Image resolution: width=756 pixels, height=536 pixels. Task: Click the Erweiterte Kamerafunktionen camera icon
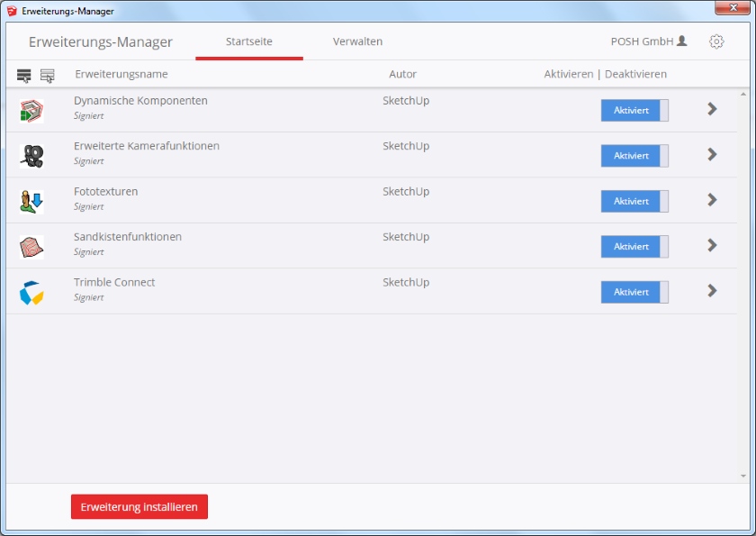(31, 156)
